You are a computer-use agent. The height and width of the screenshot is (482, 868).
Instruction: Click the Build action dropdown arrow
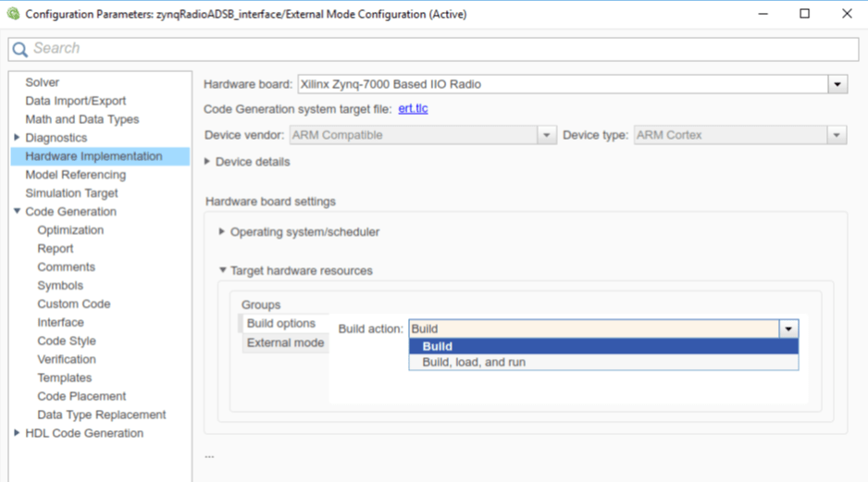788,328
